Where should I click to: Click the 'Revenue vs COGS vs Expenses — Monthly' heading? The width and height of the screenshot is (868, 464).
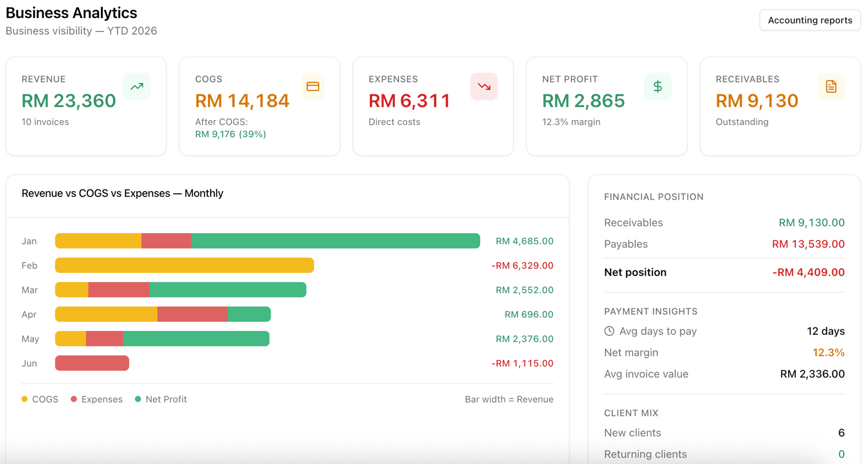123,193
